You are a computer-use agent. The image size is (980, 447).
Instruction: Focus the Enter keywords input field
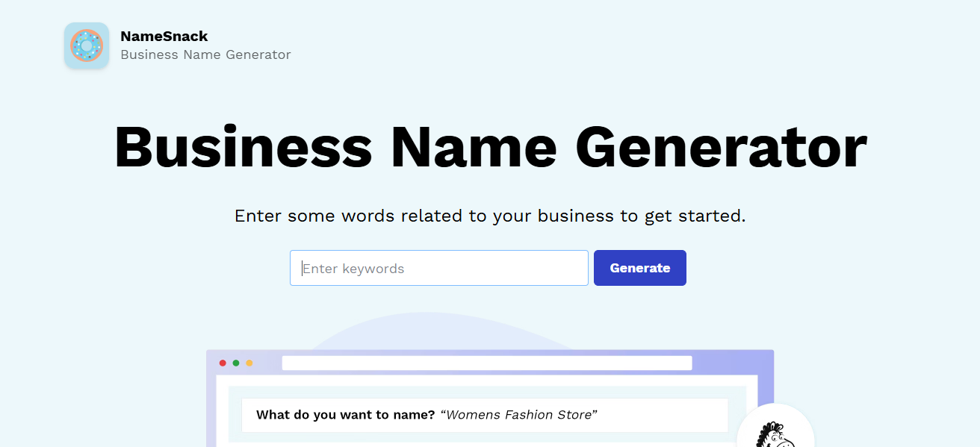point(439,268)
